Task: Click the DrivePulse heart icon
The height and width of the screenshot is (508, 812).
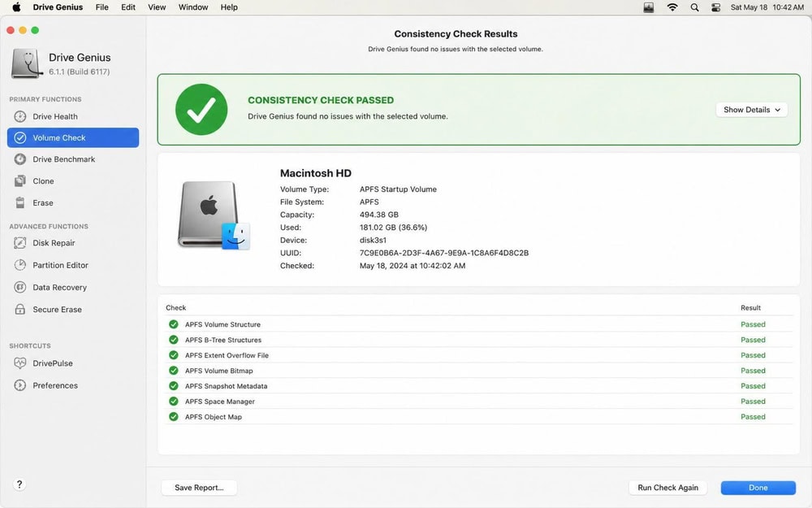Action: tap(19, 363)
